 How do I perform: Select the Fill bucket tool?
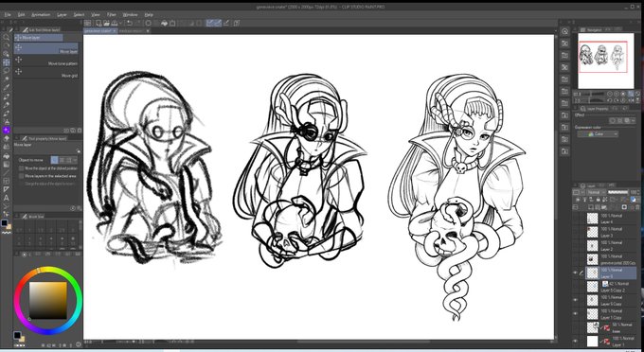[x=7, y=156]
